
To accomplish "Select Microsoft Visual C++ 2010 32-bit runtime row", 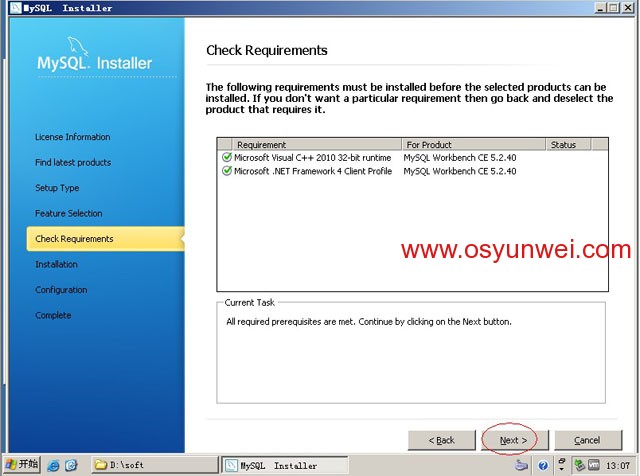I will [412, 158].
